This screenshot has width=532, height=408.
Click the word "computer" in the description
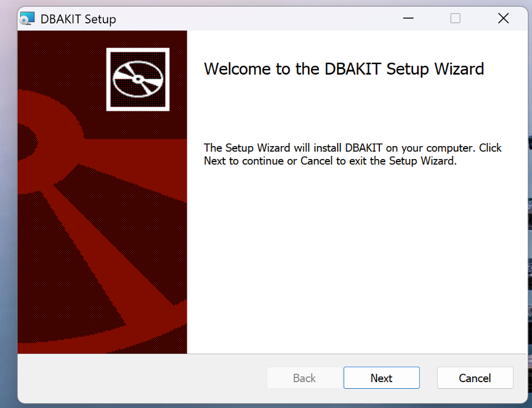pyautogui.click(x=450, y=149)
